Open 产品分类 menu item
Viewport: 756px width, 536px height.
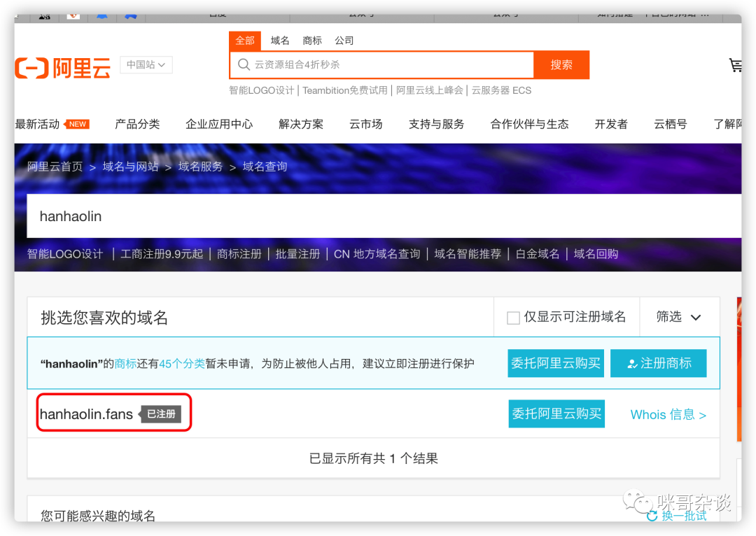tap(137, 125)
